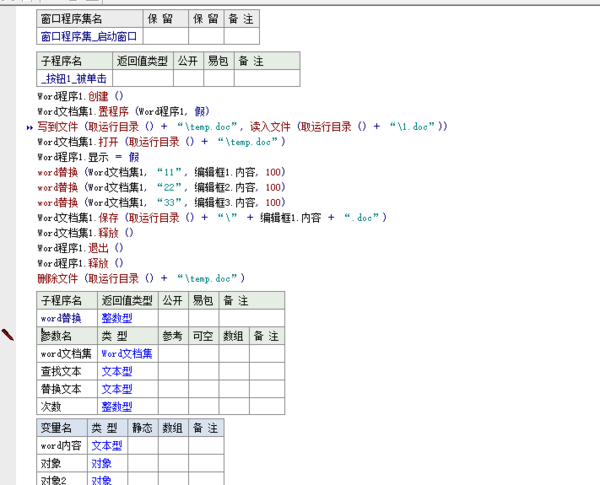Toggle 可空 cell for 查找文本 parameter
600x485 pixels.
(x=204, y=371)
